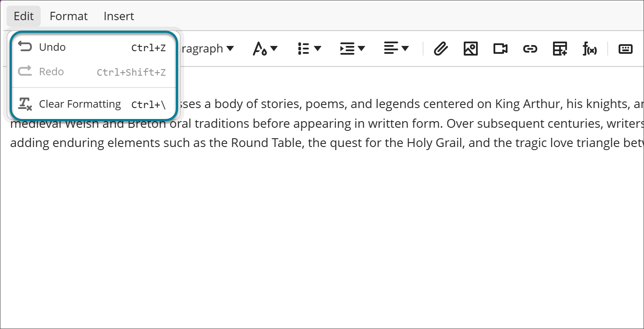Select Clear Formatting menu entry
This screenshot has height=329, width=644.
click(x=94, y=104)
